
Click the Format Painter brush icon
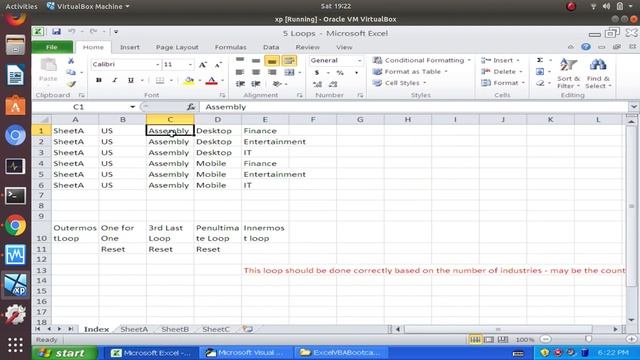[x=71, y=84]
